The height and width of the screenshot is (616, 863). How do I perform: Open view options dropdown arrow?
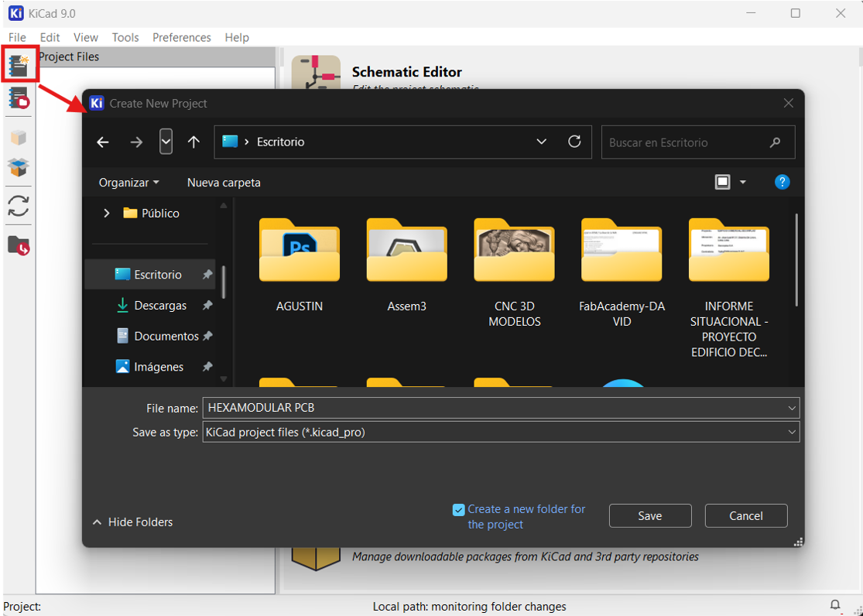tap(743, 182)
